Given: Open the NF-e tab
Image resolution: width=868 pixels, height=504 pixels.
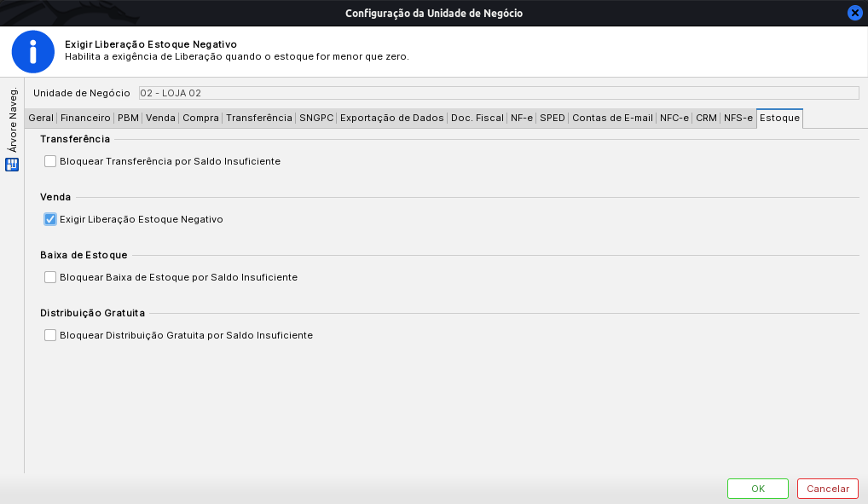Looking at the screenshot, I should pyautogui.click(x=522, y=118).
